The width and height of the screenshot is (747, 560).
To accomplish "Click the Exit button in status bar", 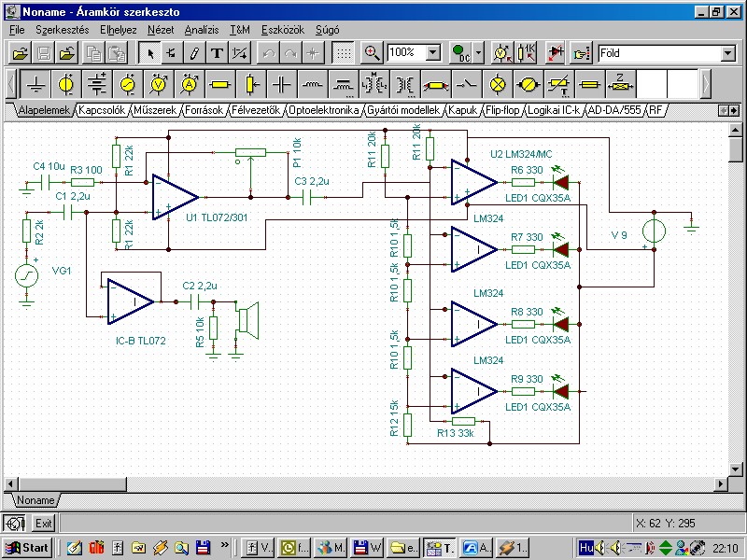I will (43, 524).
